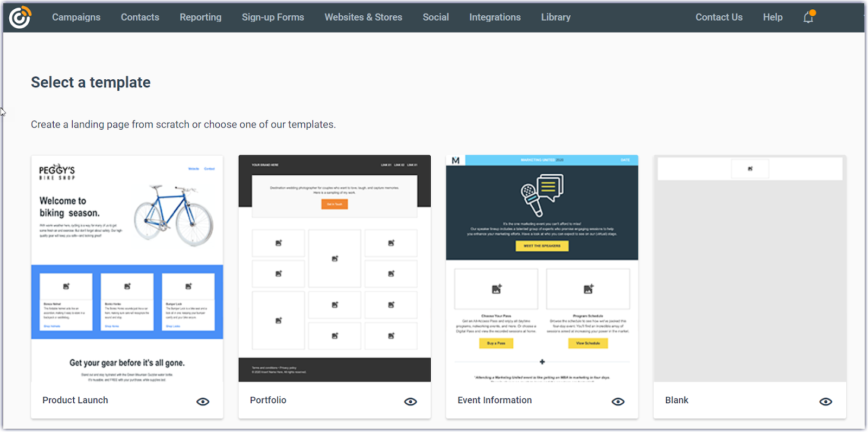Switch to the Social tab
868x432 pixels.
[x=436, y=17]
